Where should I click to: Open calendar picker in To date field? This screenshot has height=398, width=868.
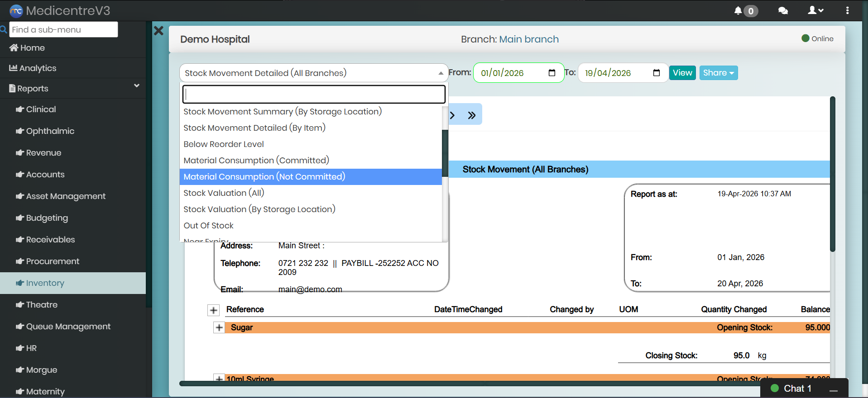[656, 73]
